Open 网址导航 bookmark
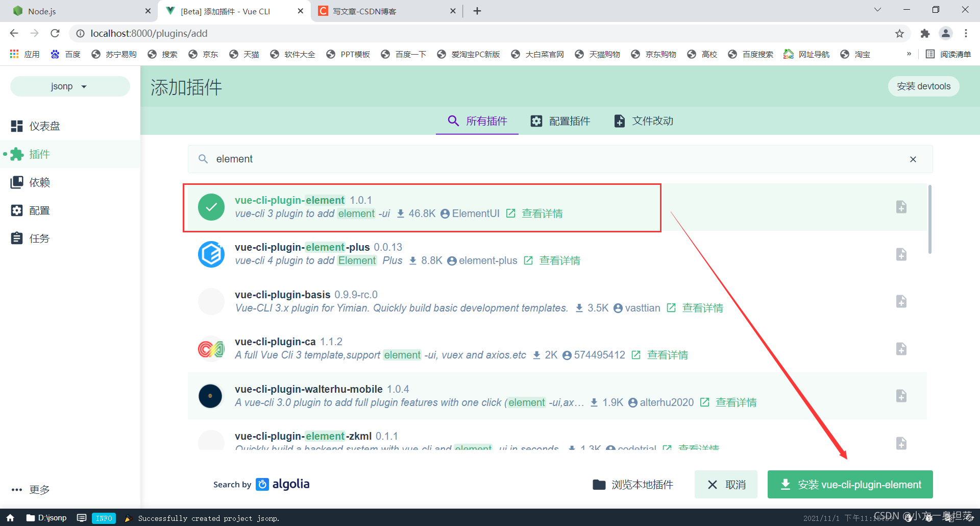 (x=807, y=54)
